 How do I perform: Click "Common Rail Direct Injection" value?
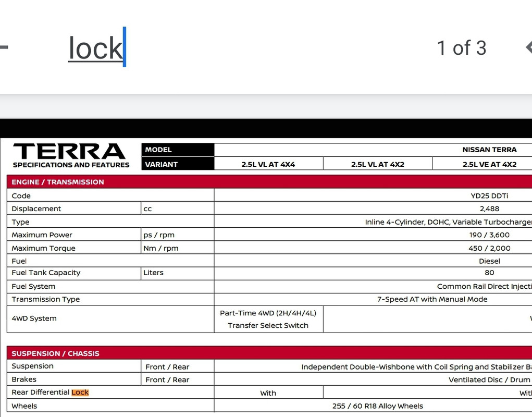(x=485, y=286)
